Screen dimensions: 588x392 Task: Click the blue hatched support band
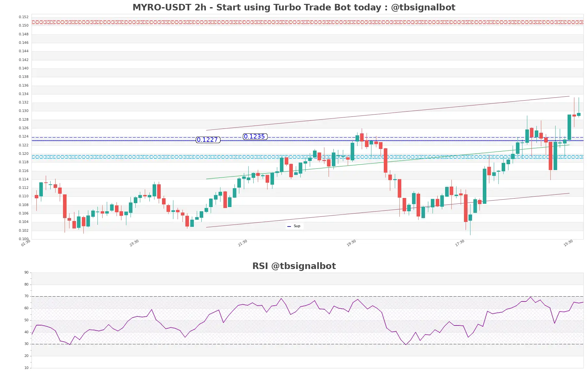click(x=307, y=157)
